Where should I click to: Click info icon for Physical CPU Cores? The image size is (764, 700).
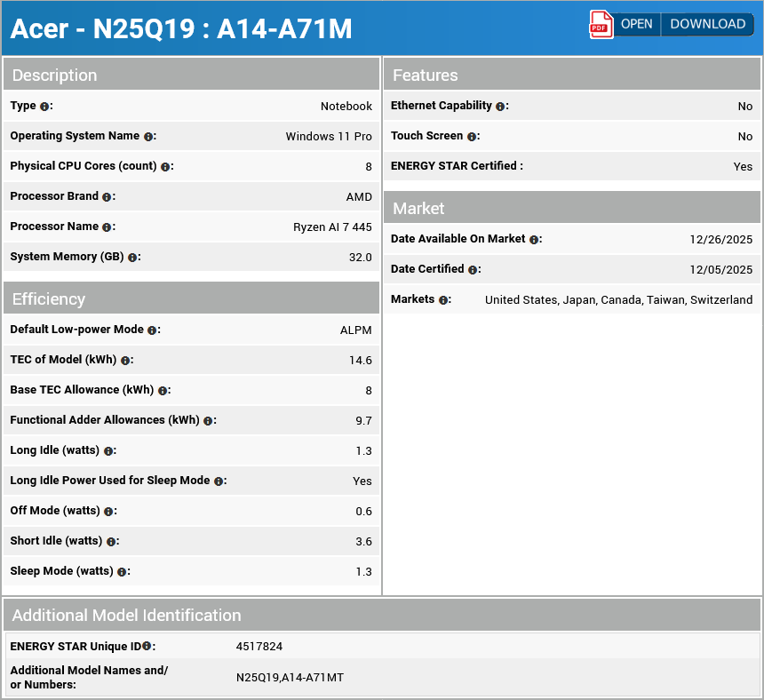pos(165,167)
